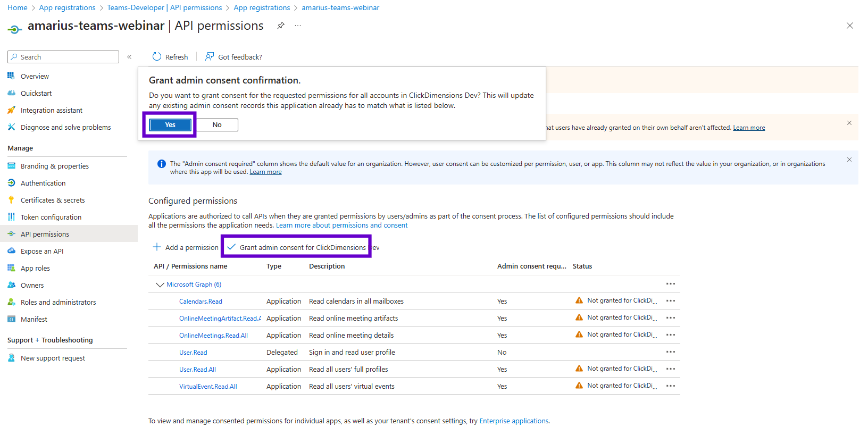The height and width of the screenshot is (435, 868).
Task: Open Integration assistant
Action: (x=51, y=110)
